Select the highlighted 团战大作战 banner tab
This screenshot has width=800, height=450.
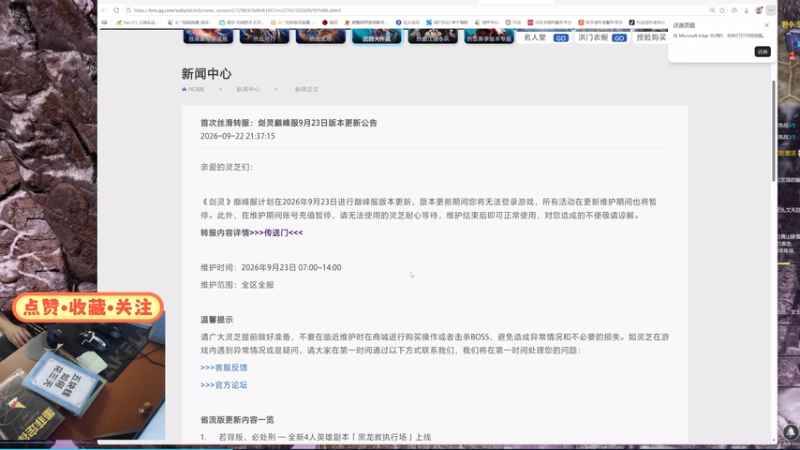377,36
